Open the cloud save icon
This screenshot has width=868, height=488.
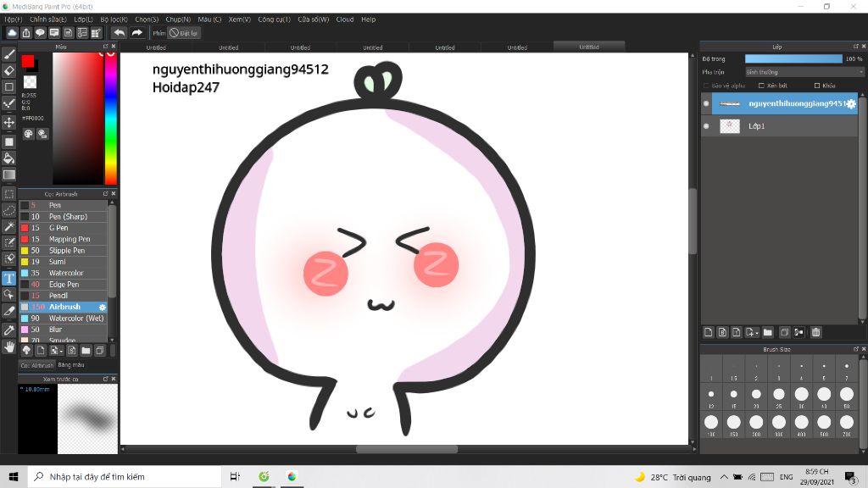tap(12, 33)
